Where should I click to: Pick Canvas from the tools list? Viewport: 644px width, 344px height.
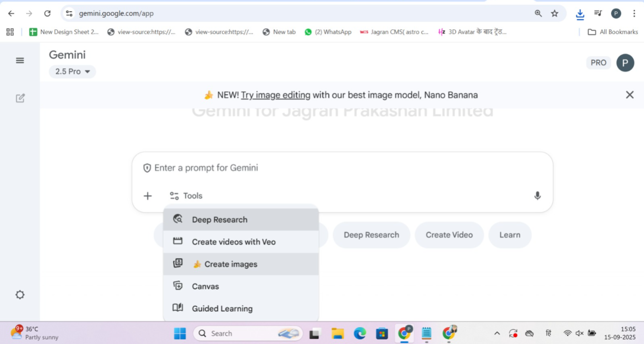tap(205, 286)
